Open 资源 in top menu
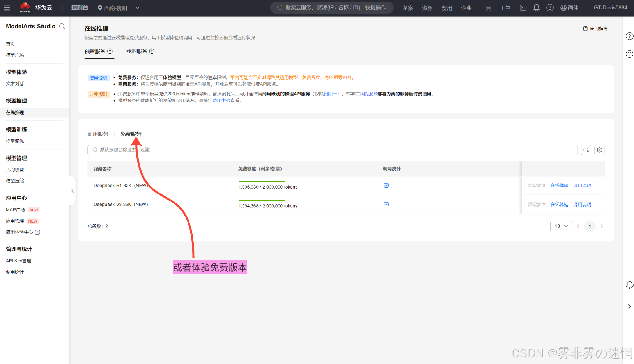Image resolution: width=634 pixels, height=364 pixels. coord(427,8)
